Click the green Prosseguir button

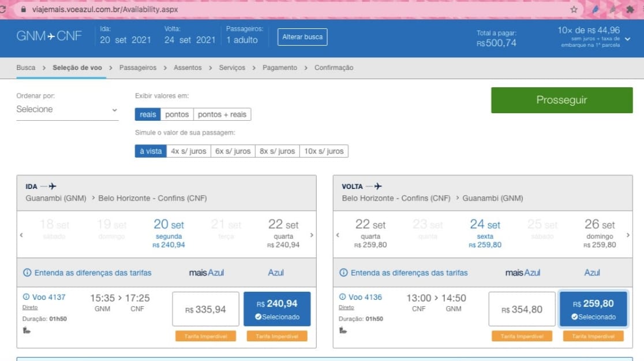tap(562, 100)
